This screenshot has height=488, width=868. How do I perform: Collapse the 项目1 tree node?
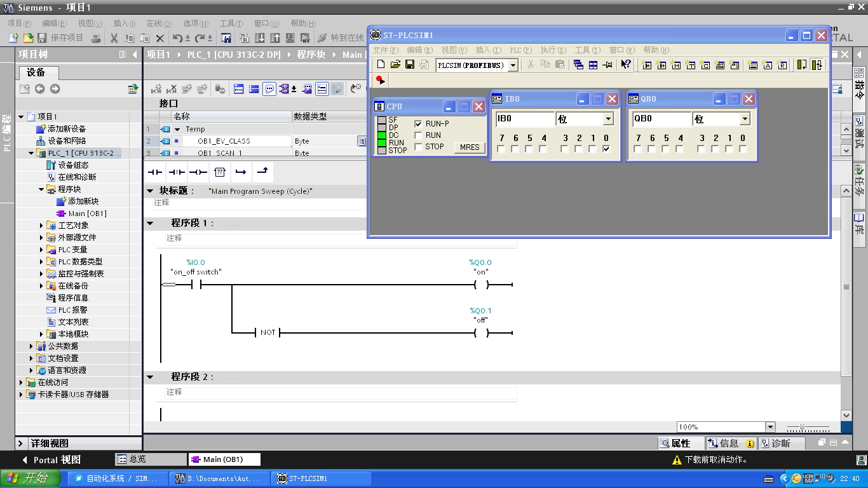coord(22,117)
